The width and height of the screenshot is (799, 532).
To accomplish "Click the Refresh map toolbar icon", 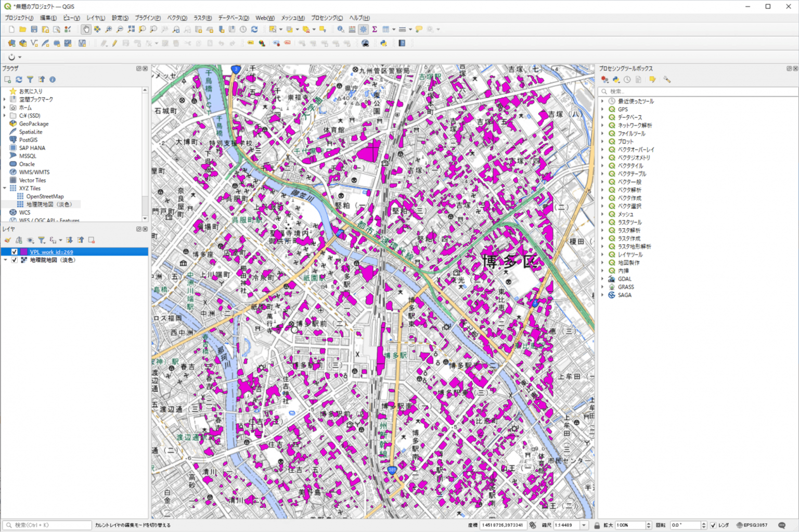I will (x=254, y=30).
